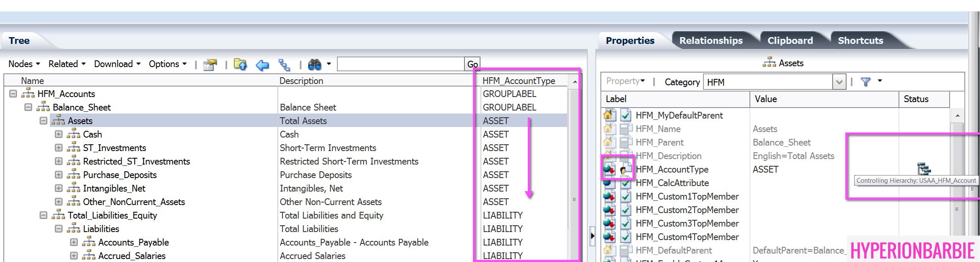This screenshot has width=980, height=262.
Task: Open the Nodes menu
Action: (24, 64)
